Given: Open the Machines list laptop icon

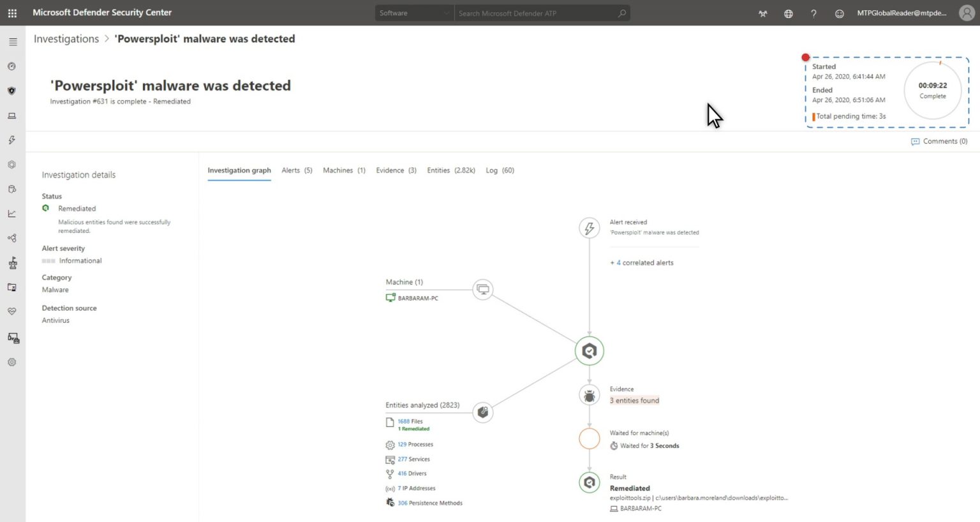Looking at the screenshot, I should [x=11, y=116].
